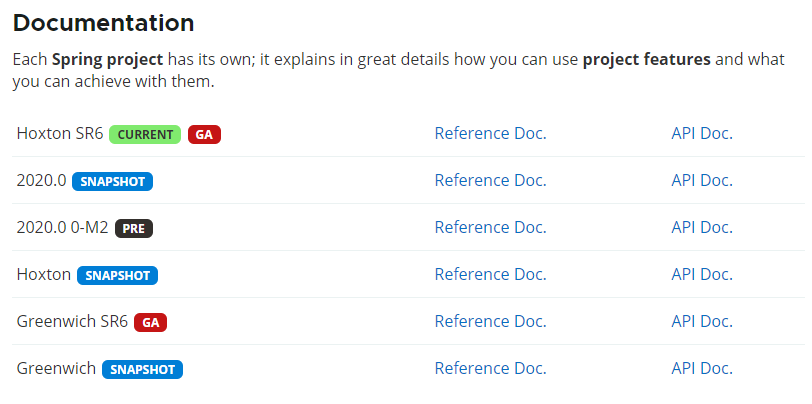The height and width of the screenshot is (404, 812).
Task: Click the Documentation heading
Action: pos(104,22)
